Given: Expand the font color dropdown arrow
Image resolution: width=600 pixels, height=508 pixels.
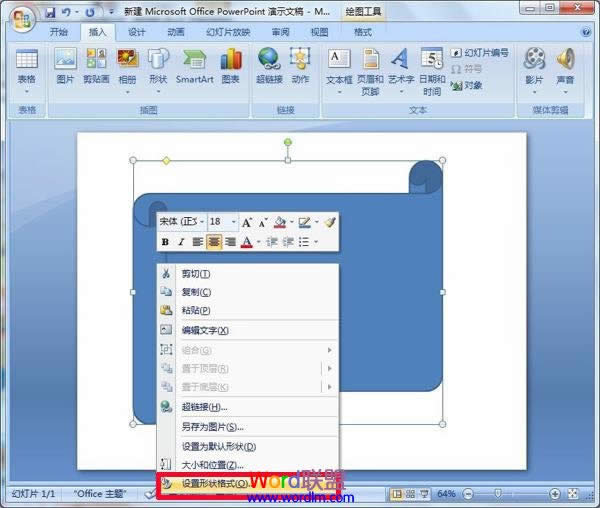Looking at the screenshot, I should (x=259, y=242).
